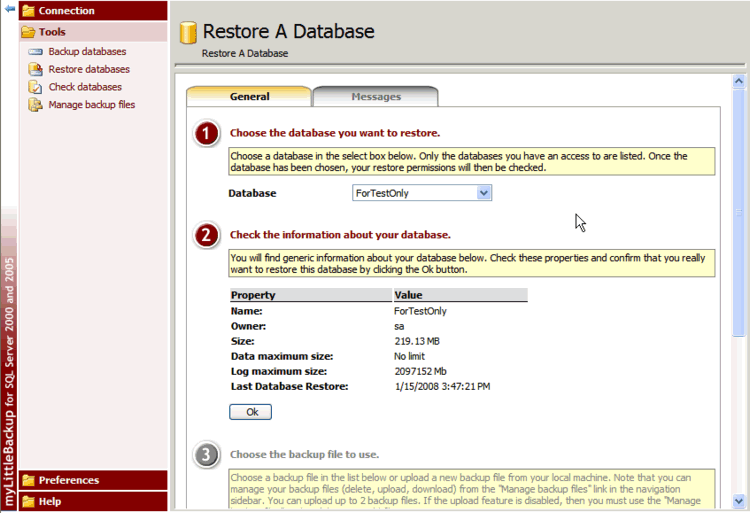Click the vertical scrollbar thumb
Image resolution: width=750 pixels, height=513 pixels.
tap(739, 212)
